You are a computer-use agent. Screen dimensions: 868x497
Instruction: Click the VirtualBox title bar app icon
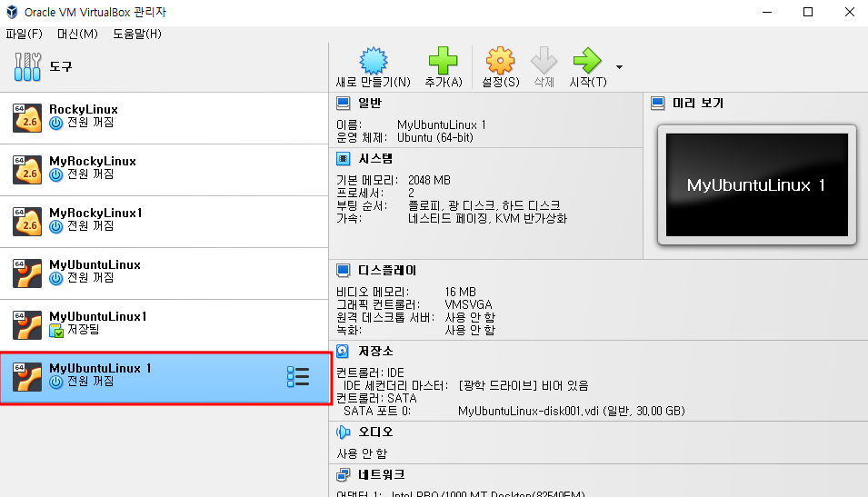click(x=12, y=12)
